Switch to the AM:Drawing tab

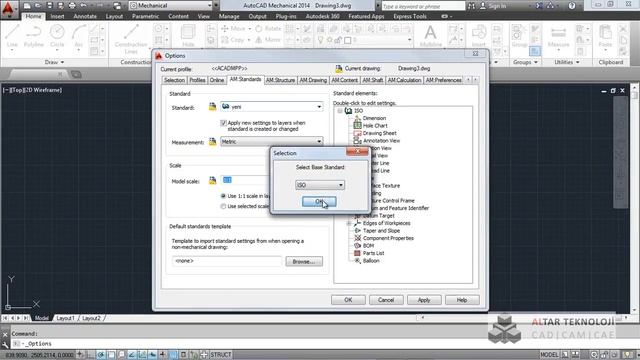pos(313,80)
